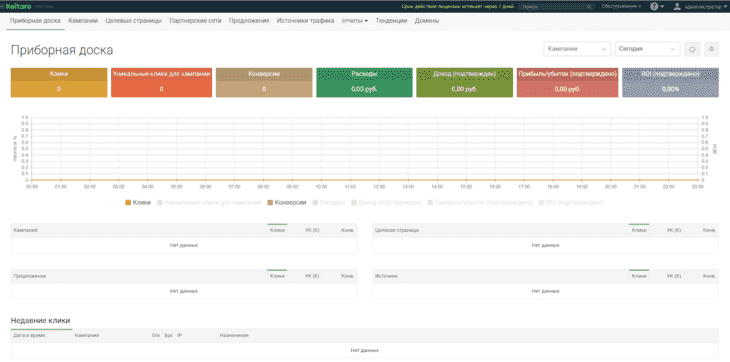Click the Предложение column header
Screen dimensions: 730x362
[30, 276]
